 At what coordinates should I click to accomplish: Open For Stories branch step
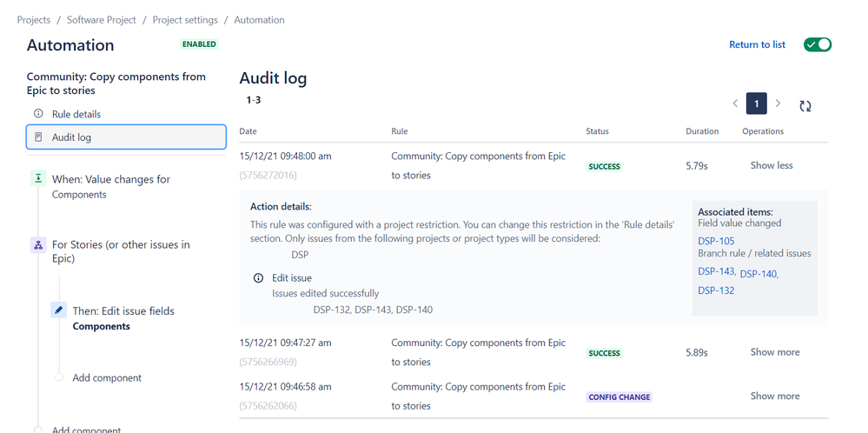click(121, 251)
